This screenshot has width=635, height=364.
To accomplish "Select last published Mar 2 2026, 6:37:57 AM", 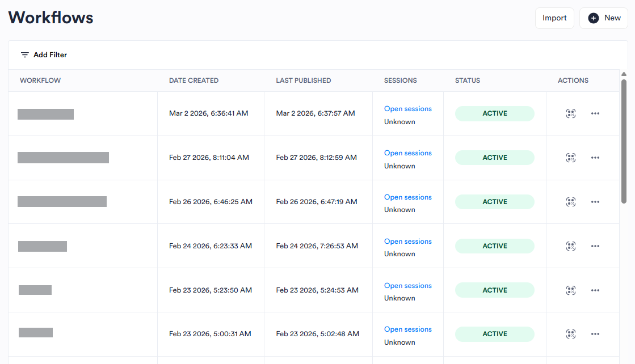I will [316, 113].
